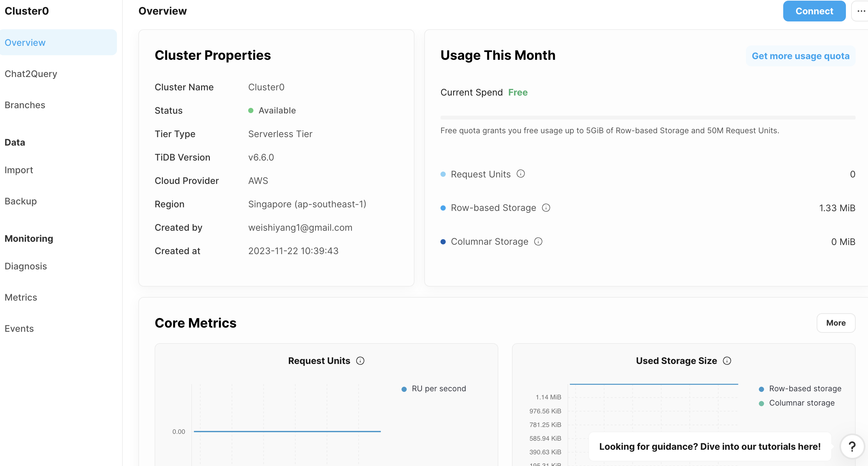Screen dimensions: 868x466
Task: Open the question mark help button
Action: point(852,447)
